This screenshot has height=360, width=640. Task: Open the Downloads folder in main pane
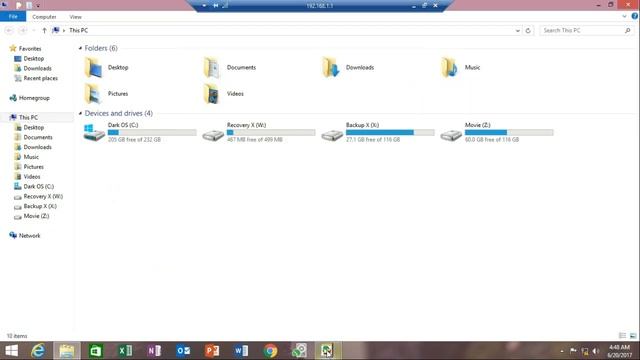[348, 67]
